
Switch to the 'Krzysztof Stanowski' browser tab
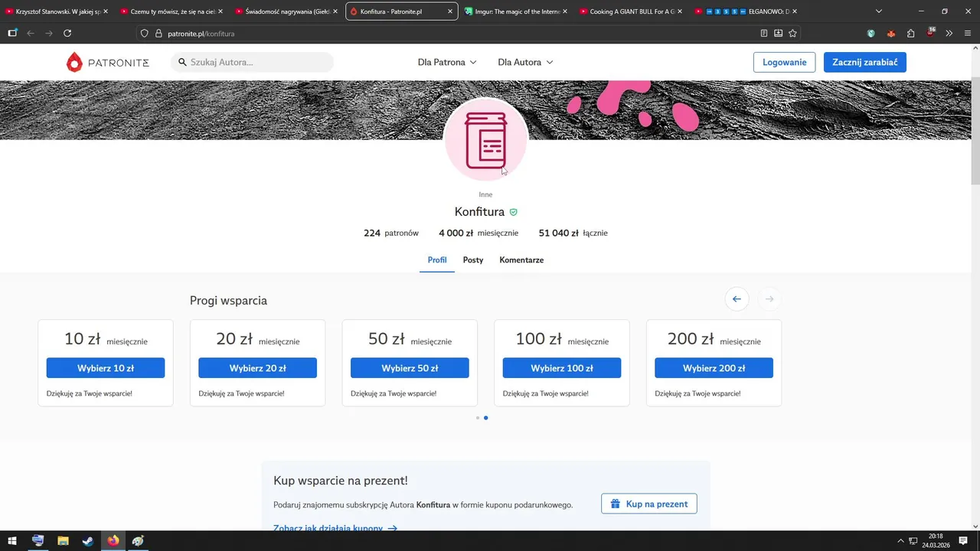[x=56, y=11]
